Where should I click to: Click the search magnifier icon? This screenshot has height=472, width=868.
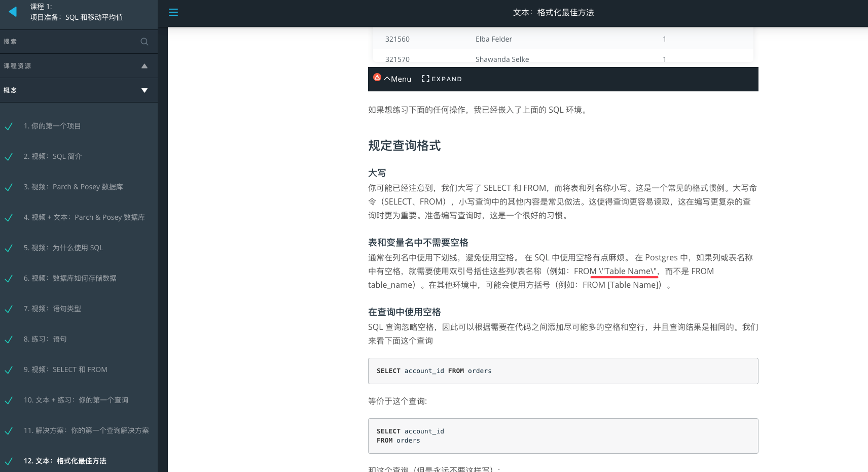[144, 42]
